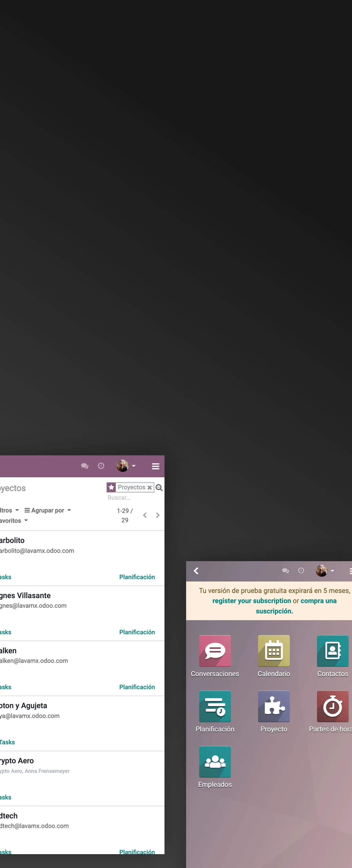Open chat messages in the home menu window
The height and width of the screenshot is (868, 352).
(x=286, y=571)
